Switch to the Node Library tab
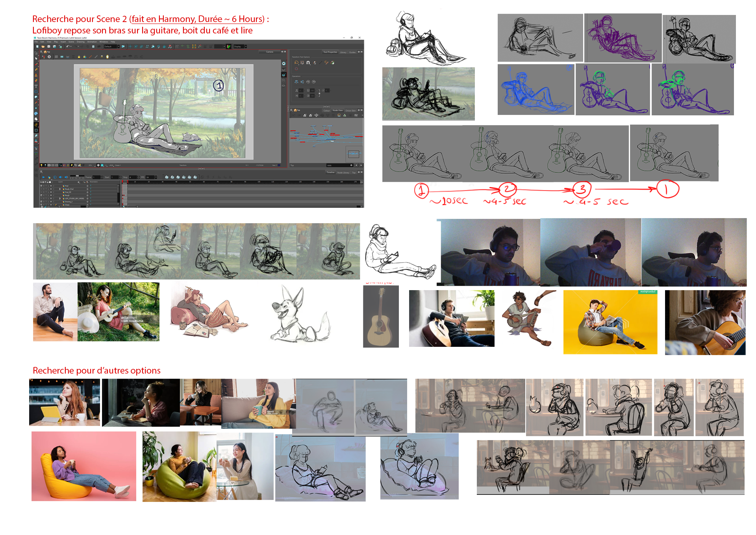 point(343,172)
